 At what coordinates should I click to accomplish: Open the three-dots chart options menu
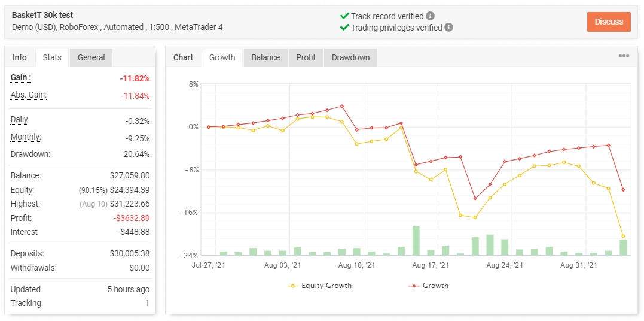click(x=624, y=56)
